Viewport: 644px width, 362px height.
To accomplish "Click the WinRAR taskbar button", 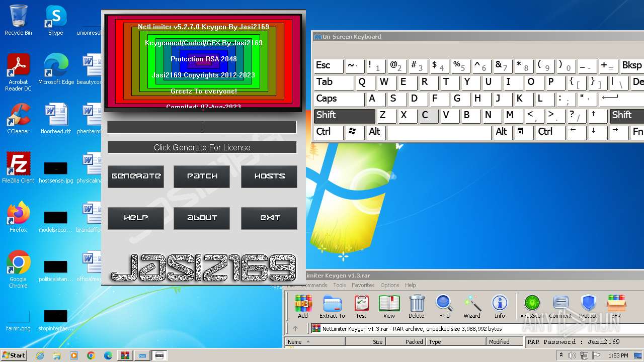I will pyautogui.click(x=125, y=355).
